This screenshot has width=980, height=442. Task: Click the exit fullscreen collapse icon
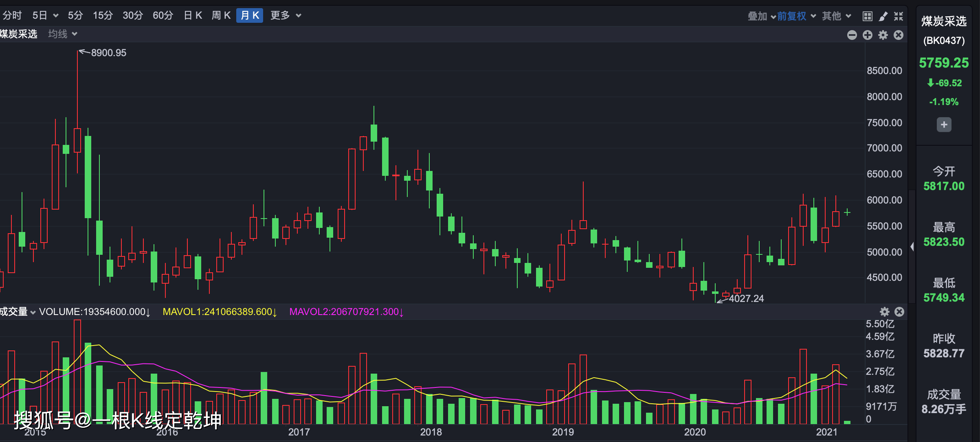tap(899, 16)
